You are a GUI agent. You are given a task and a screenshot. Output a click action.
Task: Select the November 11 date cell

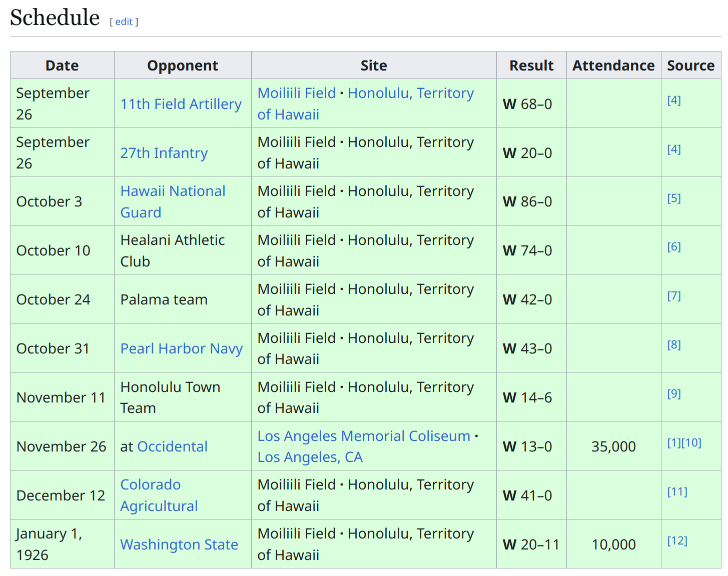point(62,397)
